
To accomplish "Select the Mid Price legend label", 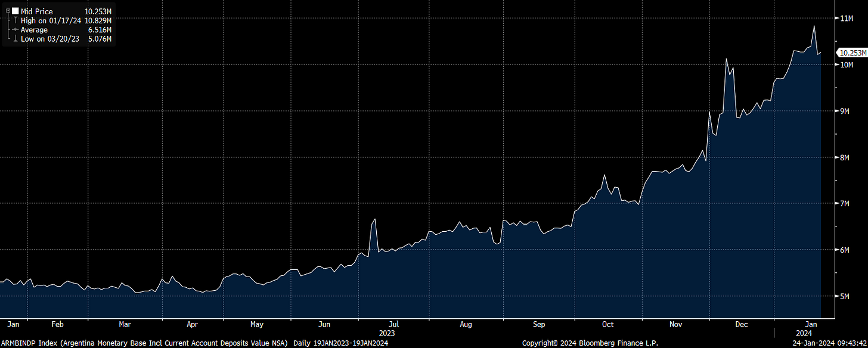I will tap(36, 11).
